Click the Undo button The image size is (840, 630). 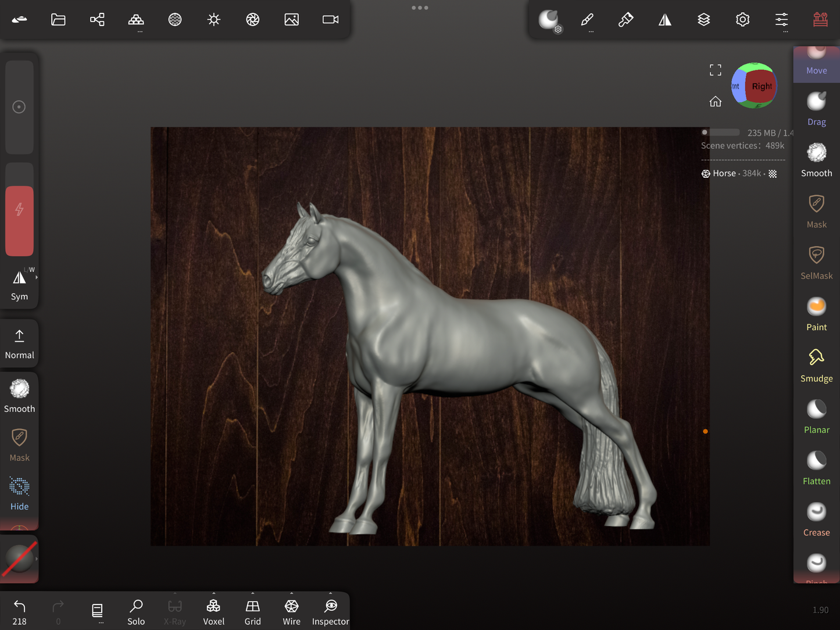tap(19, 611)
